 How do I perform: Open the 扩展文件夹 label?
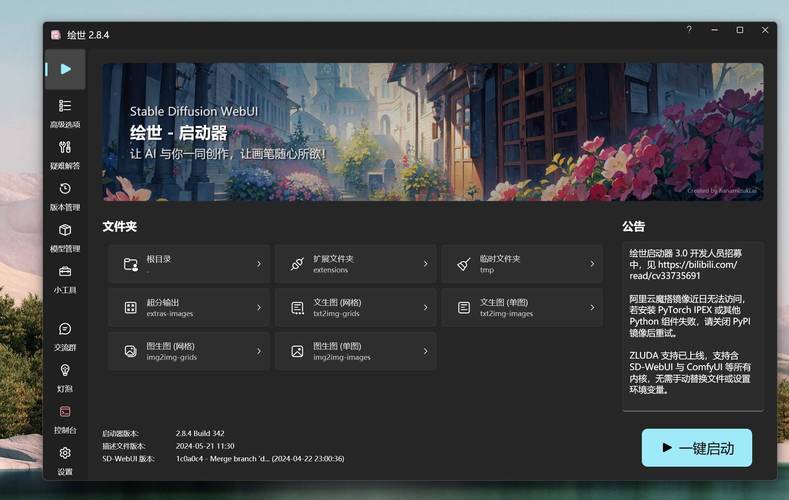[333, 259]
